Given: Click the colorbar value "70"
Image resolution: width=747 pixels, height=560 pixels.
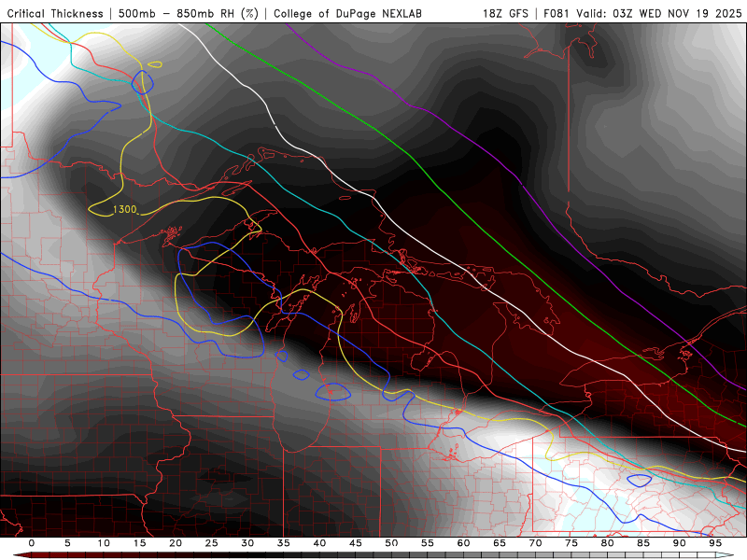Looking at the screenshot, I should tap(535, 543).
